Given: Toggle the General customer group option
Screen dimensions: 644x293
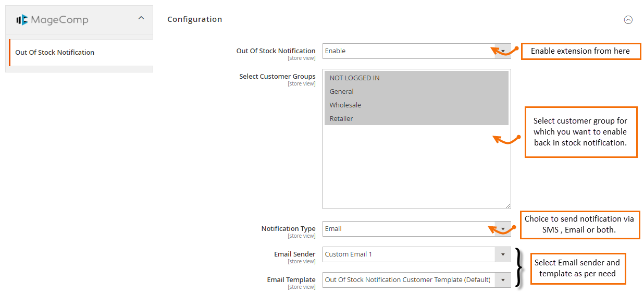Looking at the screenshot, I should (342, 92).
